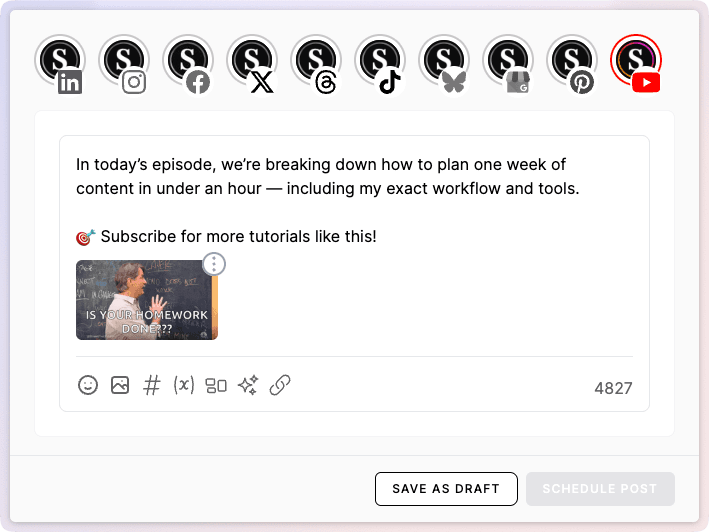Open the hashtag manager icon

pos(151,386)
